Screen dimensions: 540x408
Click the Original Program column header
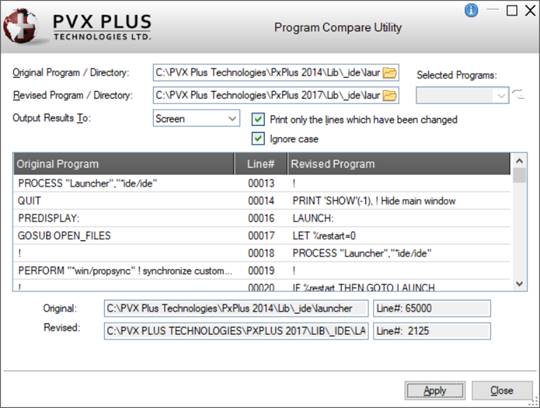pos(124,164)
